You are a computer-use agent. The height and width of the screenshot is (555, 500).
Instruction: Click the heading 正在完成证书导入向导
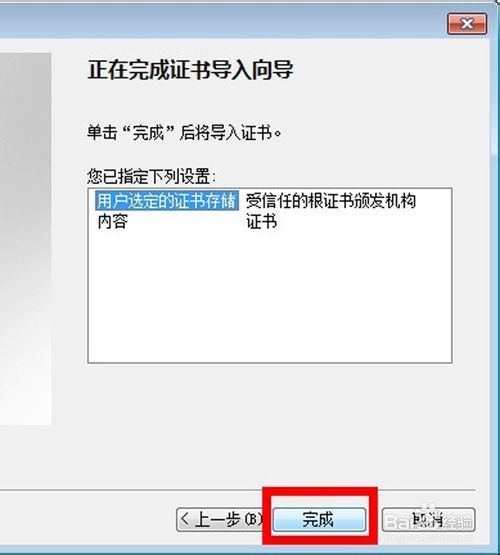click(190, 69)
